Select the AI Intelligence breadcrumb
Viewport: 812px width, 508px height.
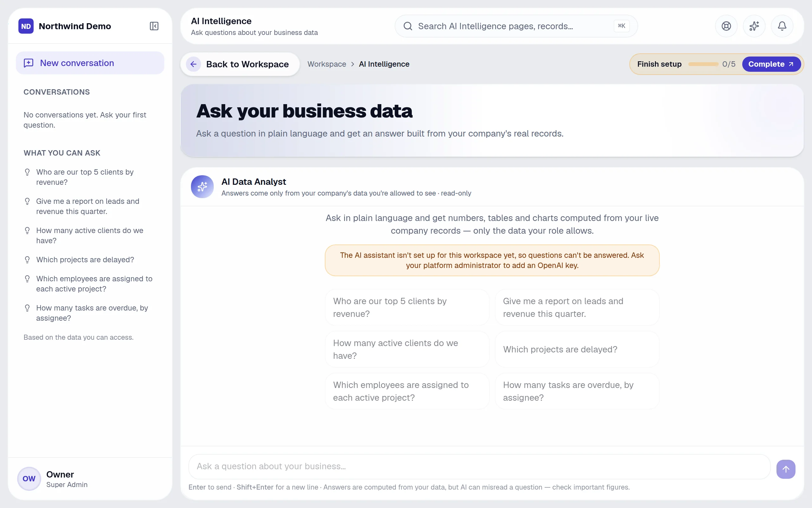[x=384, y=64]
